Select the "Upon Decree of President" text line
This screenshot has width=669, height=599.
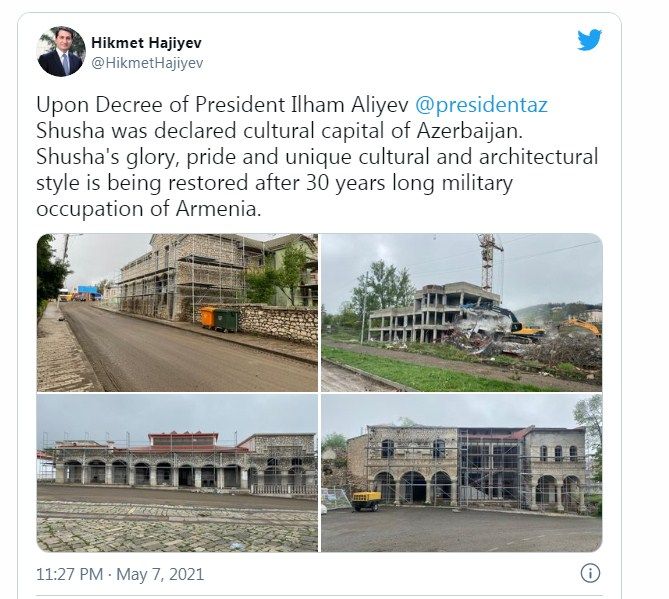pyautogui.click(x=222, y=105)
